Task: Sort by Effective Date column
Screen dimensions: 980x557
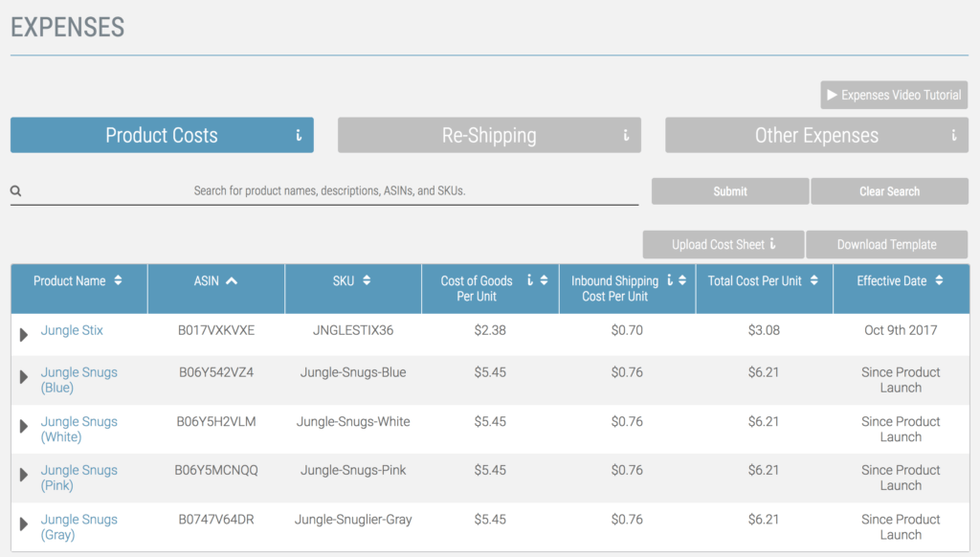Action: point(939,280)
